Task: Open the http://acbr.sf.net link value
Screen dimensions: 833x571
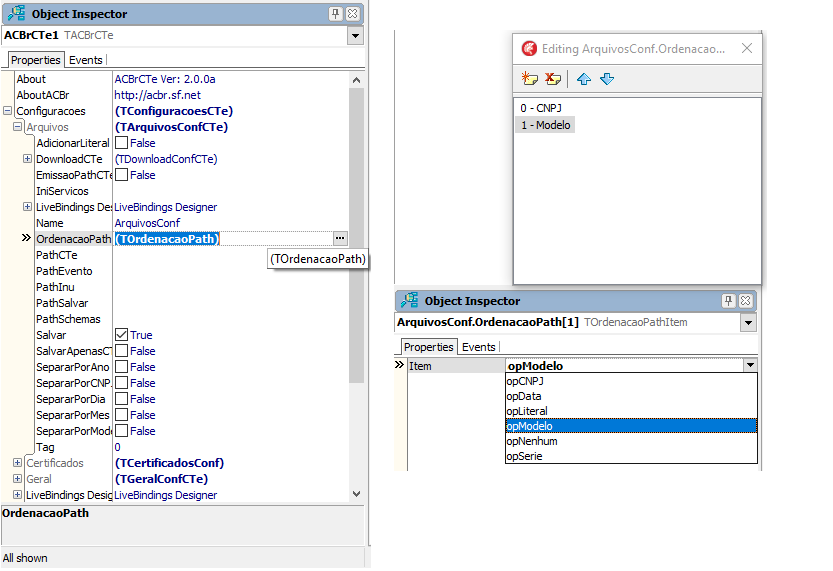Action: point(158,95)
